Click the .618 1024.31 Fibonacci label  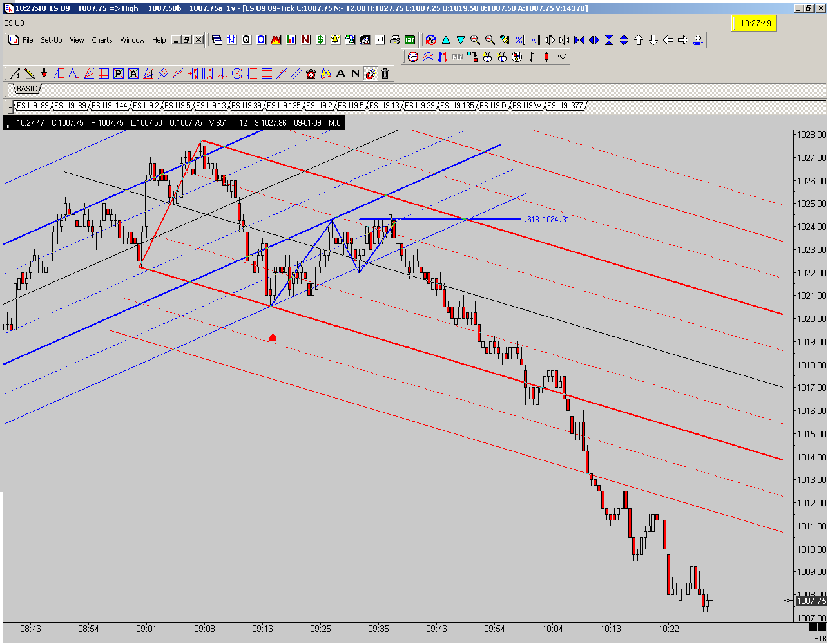tap(548, 220)
